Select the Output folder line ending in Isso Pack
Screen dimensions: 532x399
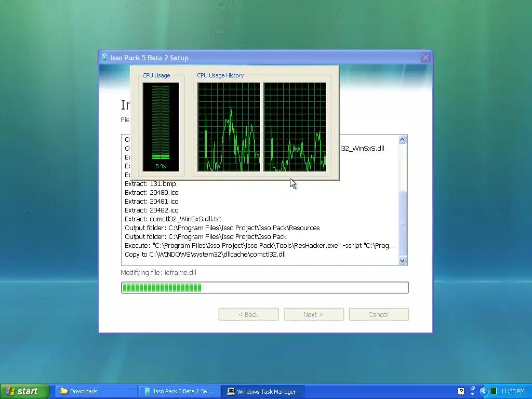coord(206,236)
